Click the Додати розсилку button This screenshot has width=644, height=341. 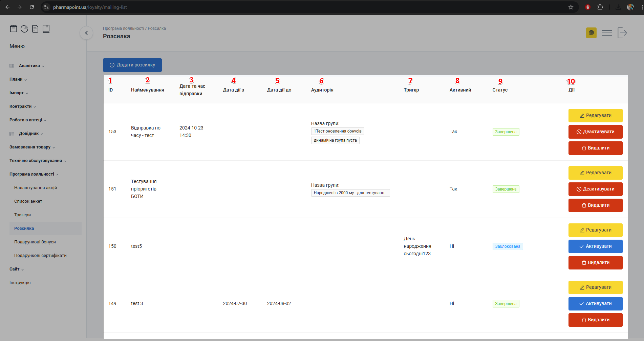132,65
